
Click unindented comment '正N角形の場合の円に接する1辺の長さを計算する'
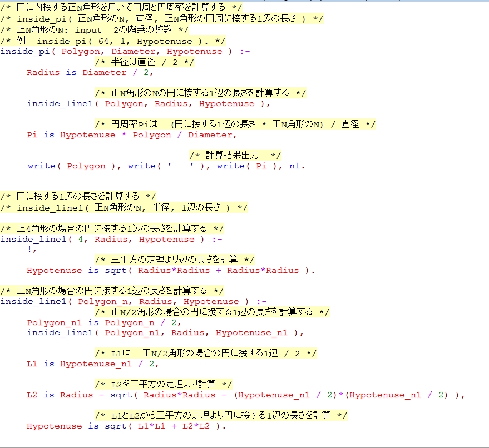(x=112, y=291)
